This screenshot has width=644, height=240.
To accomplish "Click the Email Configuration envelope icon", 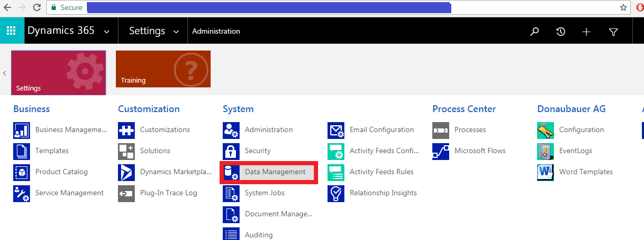I will tap(336, 130).
